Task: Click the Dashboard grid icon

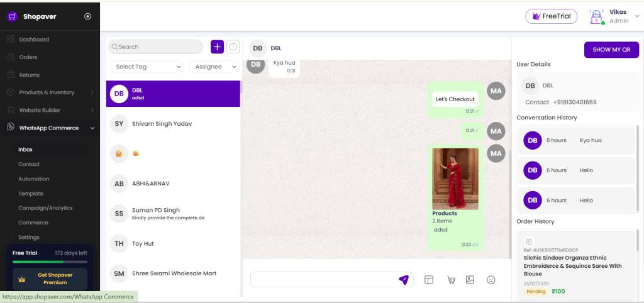Action: click(11, 39)
